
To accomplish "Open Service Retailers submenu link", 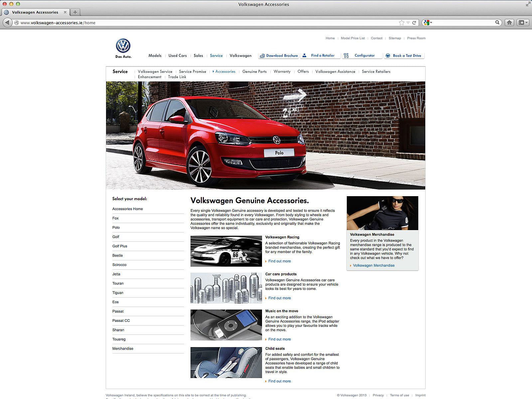I will click(376, 71).
